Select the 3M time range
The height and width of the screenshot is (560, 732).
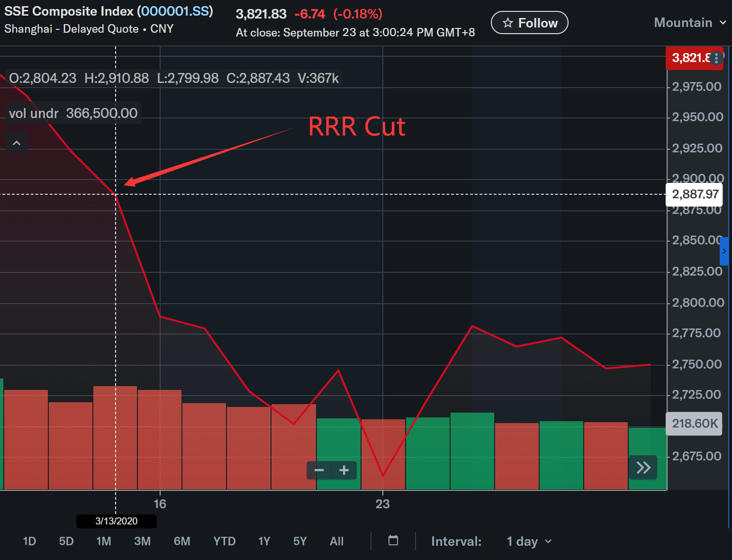point(142,541)
